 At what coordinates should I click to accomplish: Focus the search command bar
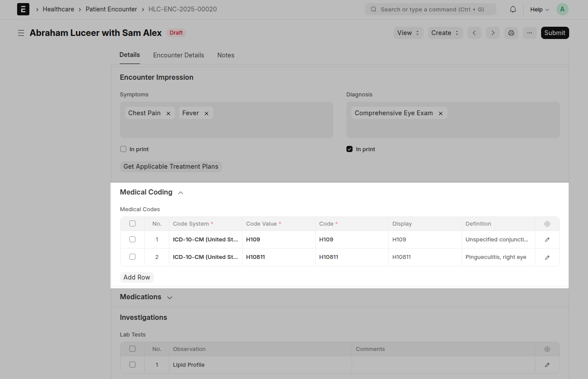[x=431, y=9]
